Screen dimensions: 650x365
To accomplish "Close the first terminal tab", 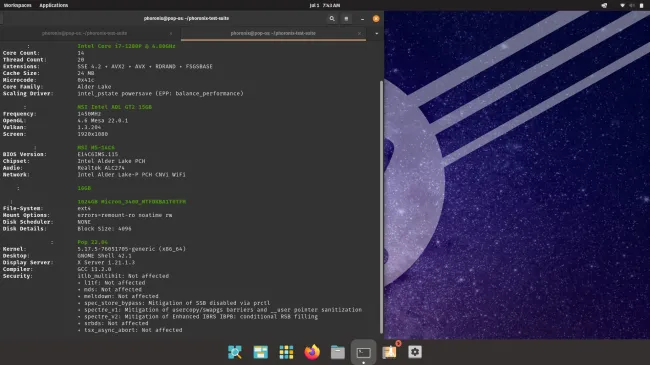I will click(171, 33).
